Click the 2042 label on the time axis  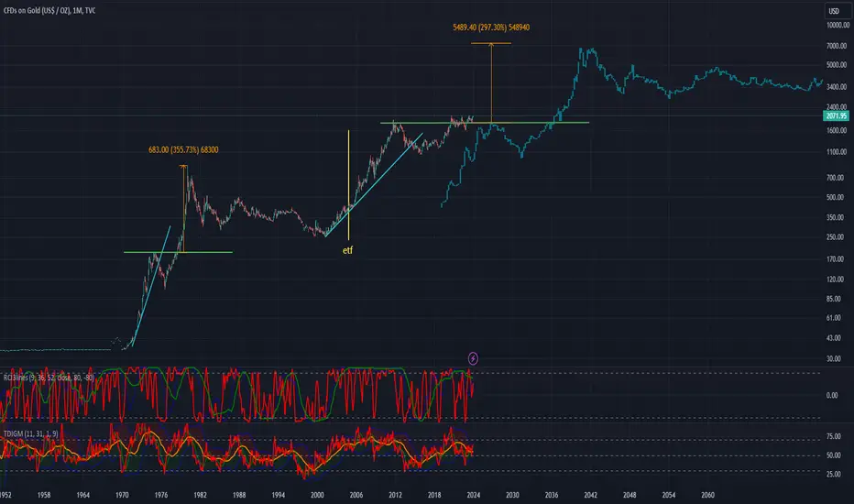[590, 495]
